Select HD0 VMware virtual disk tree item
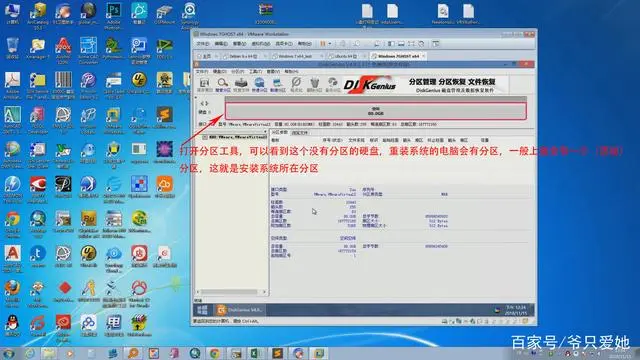The image size is (640, 360). click(x=235, y=137)
